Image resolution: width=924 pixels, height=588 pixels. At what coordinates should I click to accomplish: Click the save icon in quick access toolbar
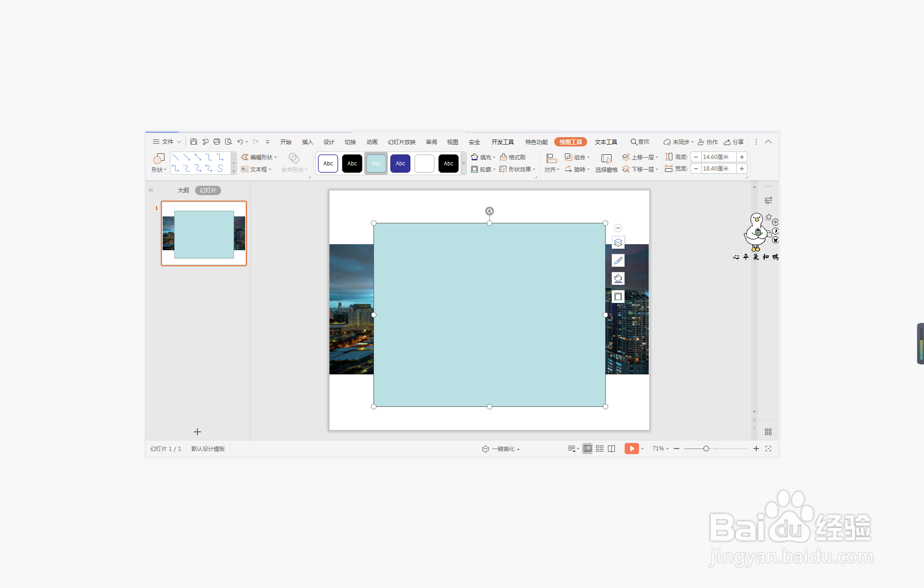pos(194,142)
